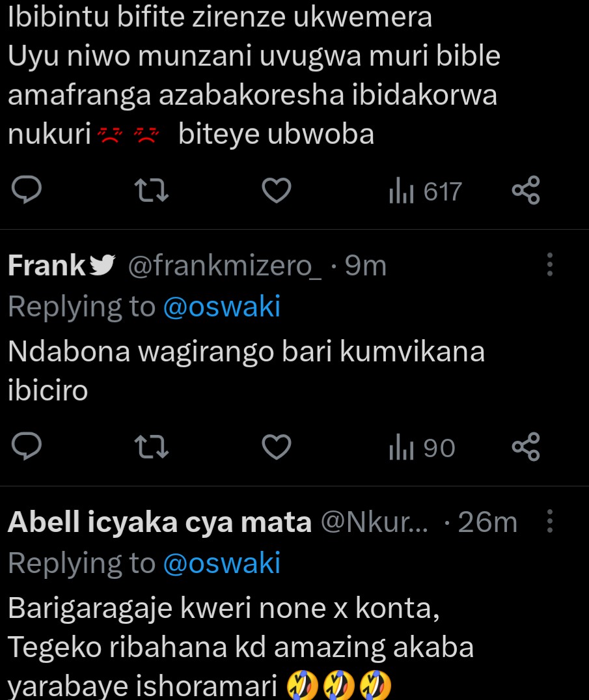View analytics showing 617 views
The height and width of the screenshot is (700, 589).
(x=424, y=191)
